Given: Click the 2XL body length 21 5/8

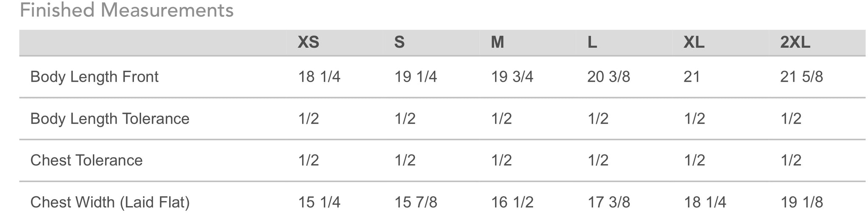Looking at the screenshot, I should point(801,77).
